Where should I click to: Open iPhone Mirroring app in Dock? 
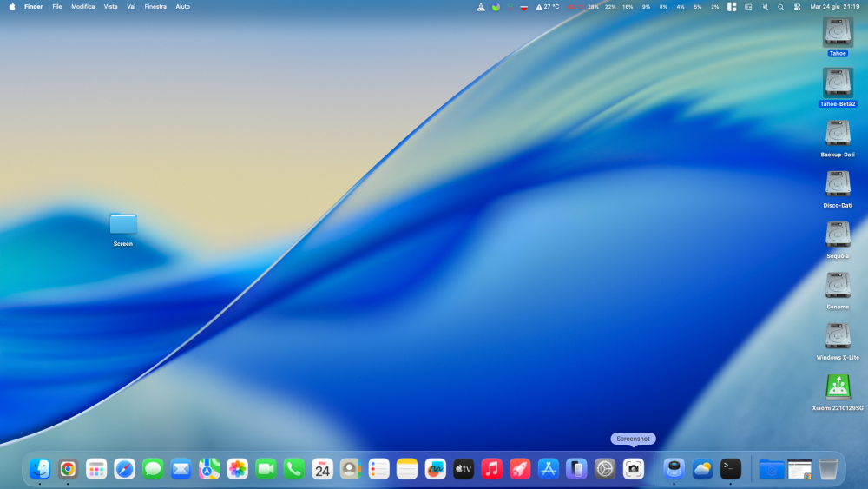tap(576, 469)
